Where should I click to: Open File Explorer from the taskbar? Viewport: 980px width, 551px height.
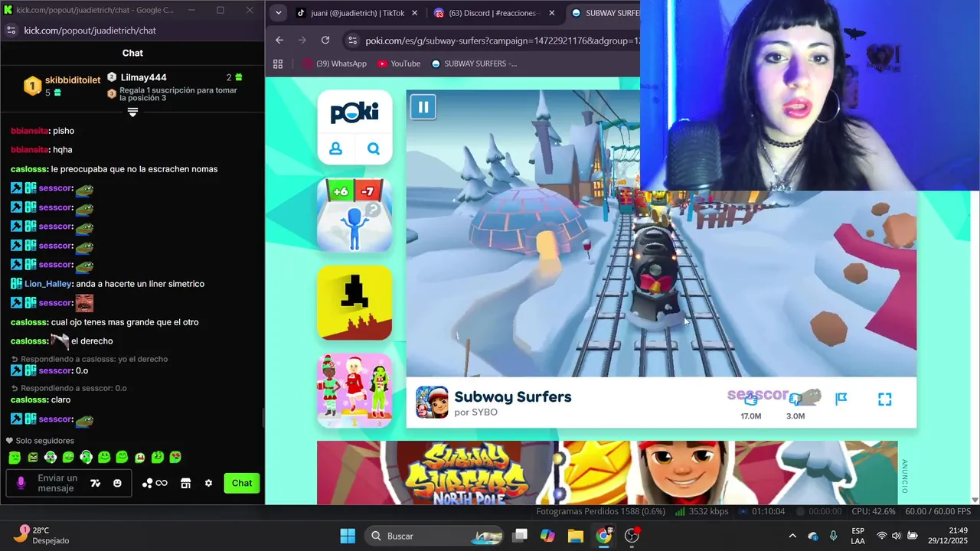(x=576, y=536)
